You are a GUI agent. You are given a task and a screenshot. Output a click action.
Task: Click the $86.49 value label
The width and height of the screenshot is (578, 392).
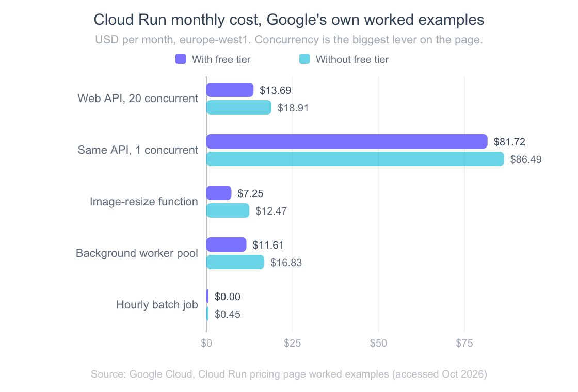pyautogui.click(x=526, y=159)
